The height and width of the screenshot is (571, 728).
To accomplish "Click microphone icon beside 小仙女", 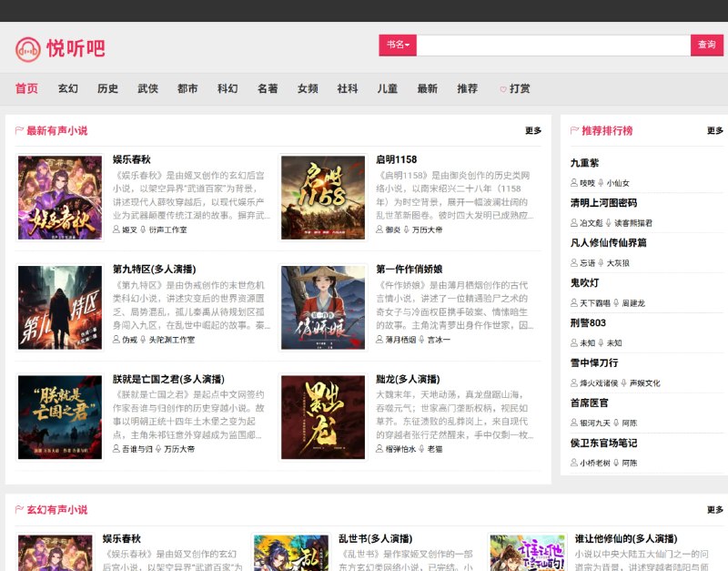I will pos(601,182).
